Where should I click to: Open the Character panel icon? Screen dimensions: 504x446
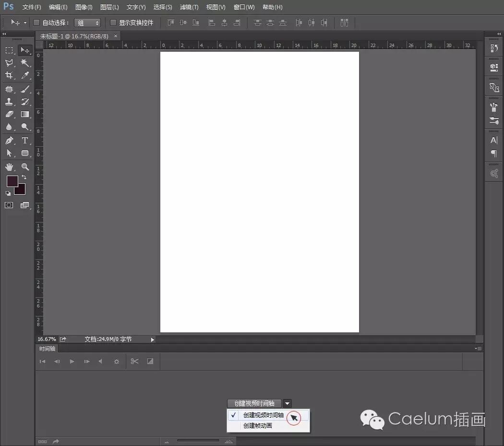(493, 140)
